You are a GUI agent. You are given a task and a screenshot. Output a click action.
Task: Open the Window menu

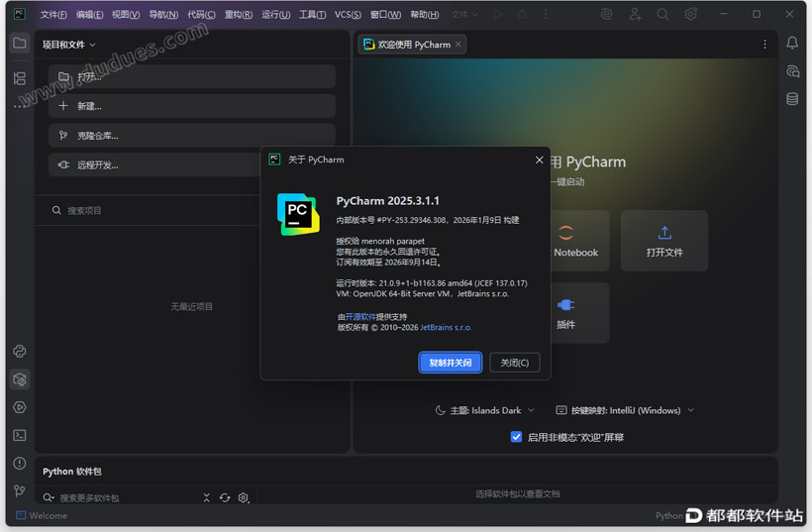pyautogui.click(x=386, y=15)
